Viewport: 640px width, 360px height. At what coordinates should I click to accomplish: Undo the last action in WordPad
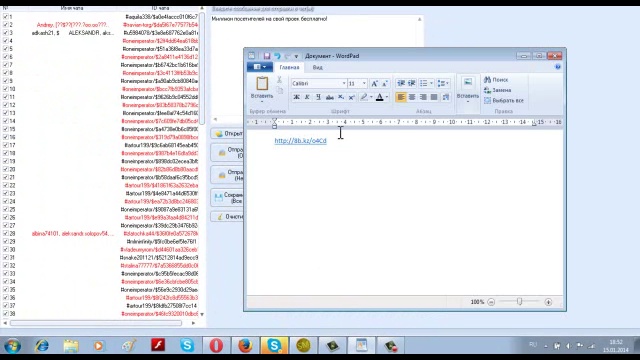click(x=277, y=56)
